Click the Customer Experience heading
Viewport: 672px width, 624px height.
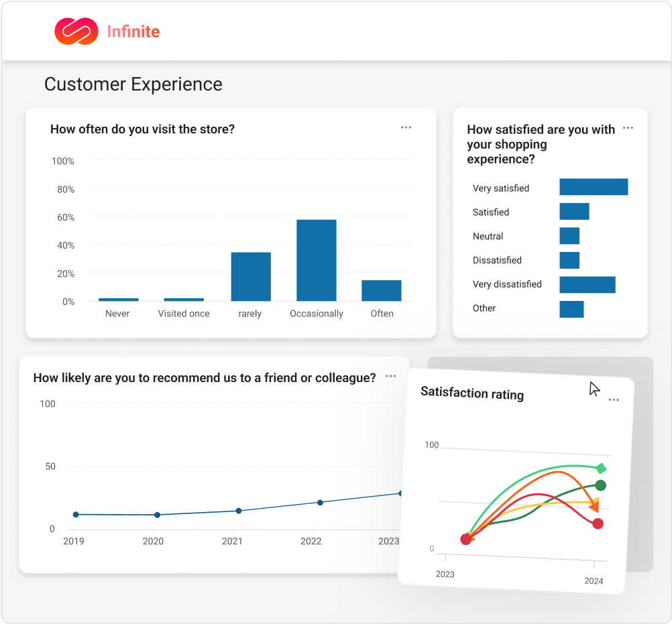click(132, 84)
